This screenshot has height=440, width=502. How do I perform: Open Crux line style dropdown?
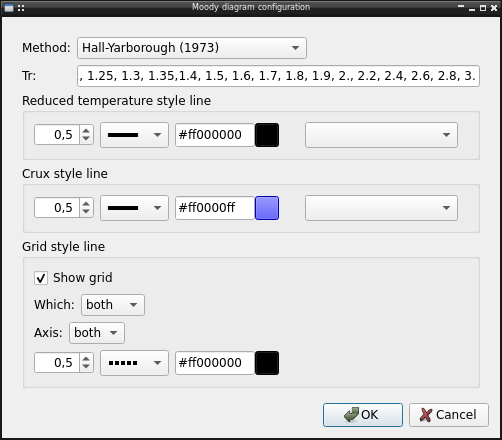pyautogui.click(x=134, y=208)
